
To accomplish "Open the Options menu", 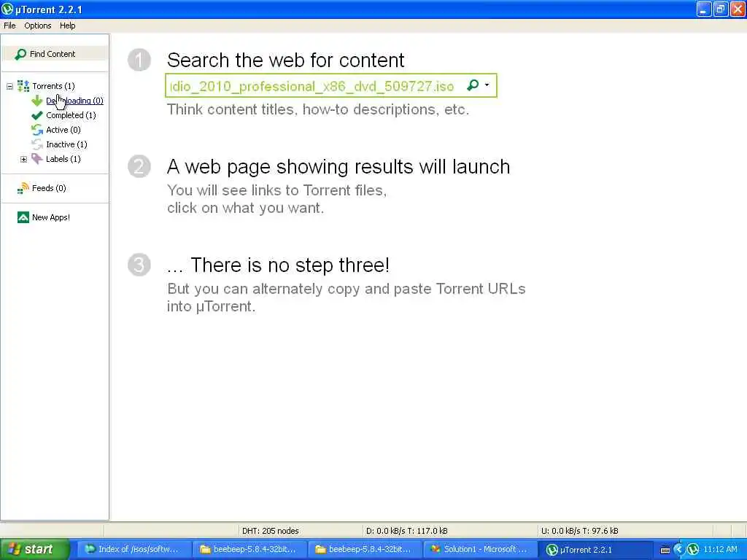I will tap(38, 26).
